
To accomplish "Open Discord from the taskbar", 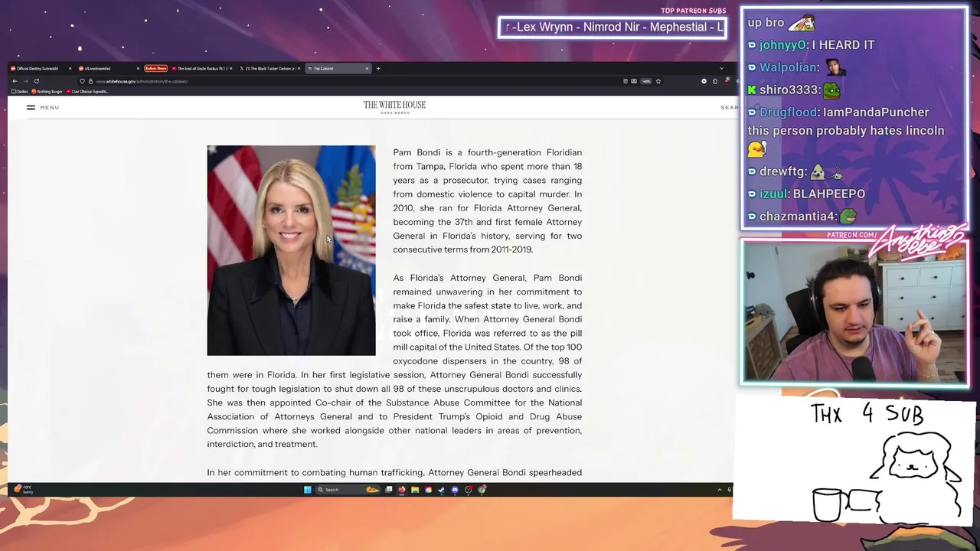I will (x=455, y=490).
